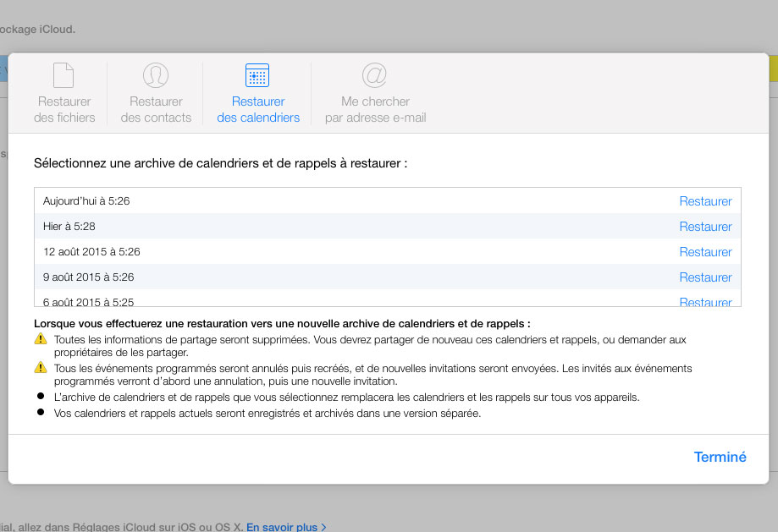
Task: Click the 'Terminé' button to close dialog
Action: coord(720,457)
